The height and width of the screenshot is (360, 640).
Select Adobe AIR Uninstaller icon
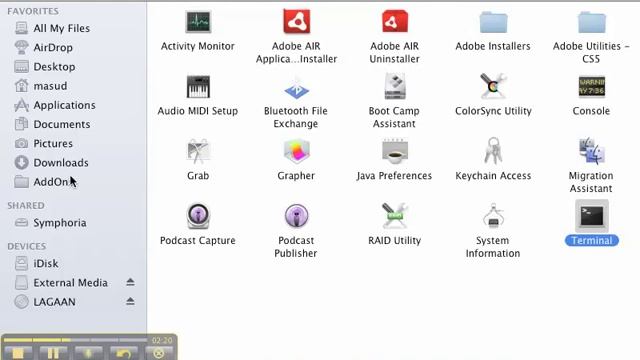click(394, 22)
